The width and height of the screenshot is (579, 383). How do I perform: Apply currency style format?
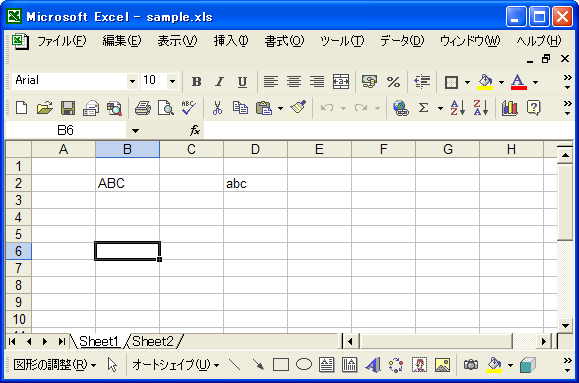point(370,82)
